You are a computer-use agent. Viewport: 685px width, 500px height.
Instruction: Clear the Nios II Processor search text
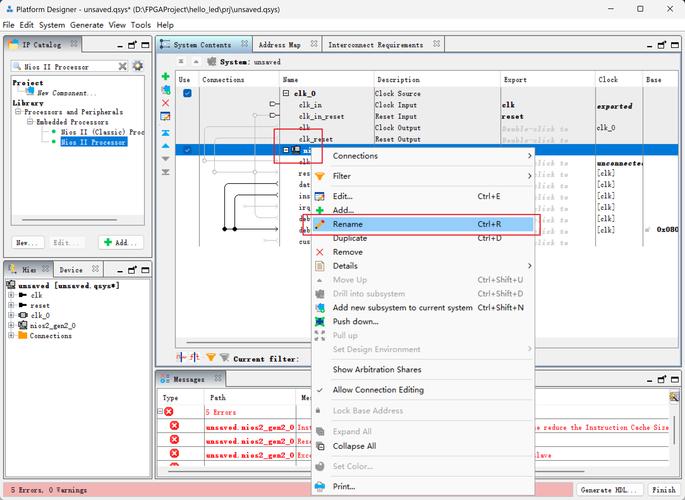click(x=123, y=66)
